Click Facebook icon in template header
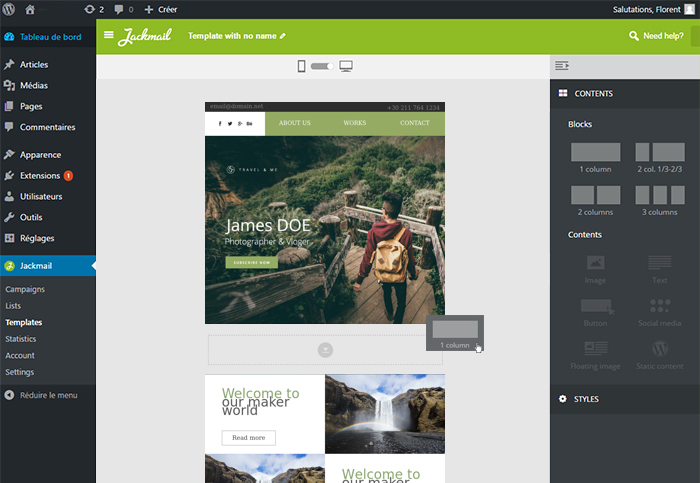Image resolution: width=700 pixels, height=483 pixels. 220,124
